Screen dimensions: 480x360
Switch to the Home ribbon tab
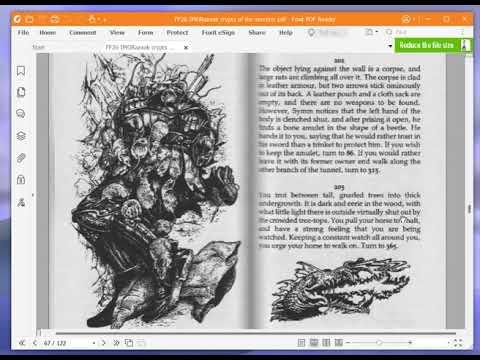[x=48, y=32]
